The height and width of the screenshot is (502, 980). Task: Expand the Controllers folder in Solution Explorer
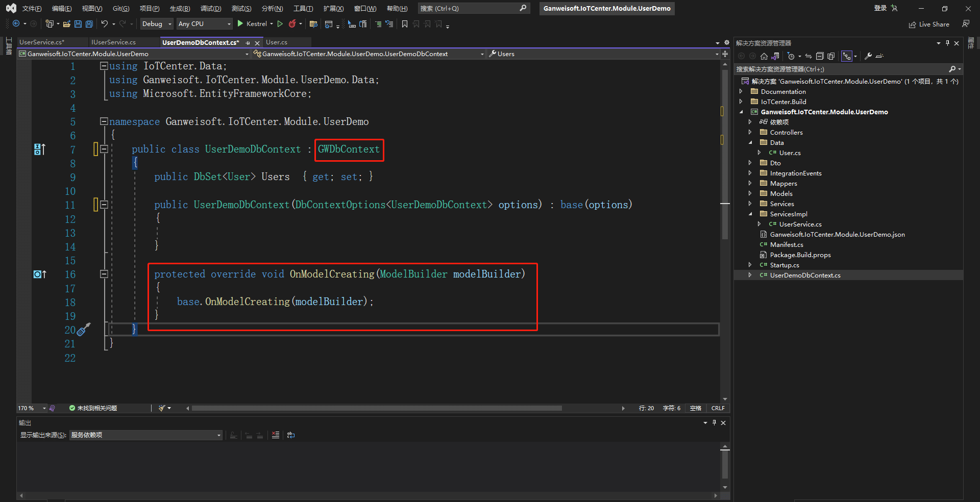click(x=750, y=132)
